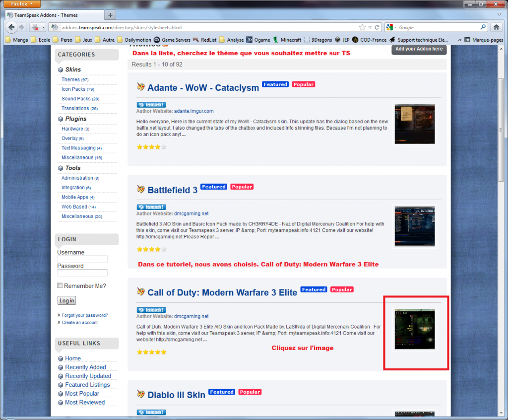Open the downloads toolbar icon

[x=35, y=27]
